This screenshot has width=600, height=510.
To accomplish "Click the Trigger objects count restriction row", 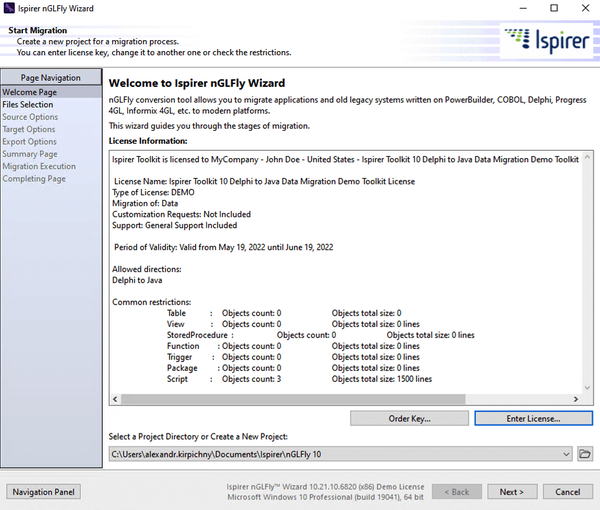I will point(293,357).
